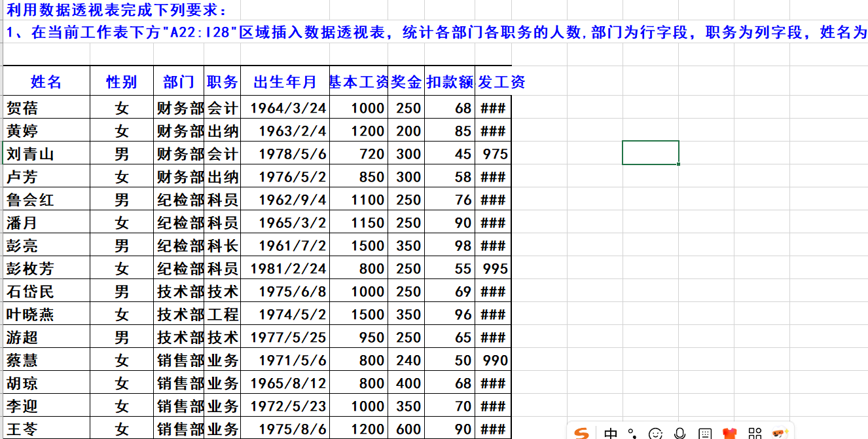Image resolution: width=868 pixels, height=439 pixels.
Task: Toggle punctuation mode in IME toolbar
Action: coord(632,433)
